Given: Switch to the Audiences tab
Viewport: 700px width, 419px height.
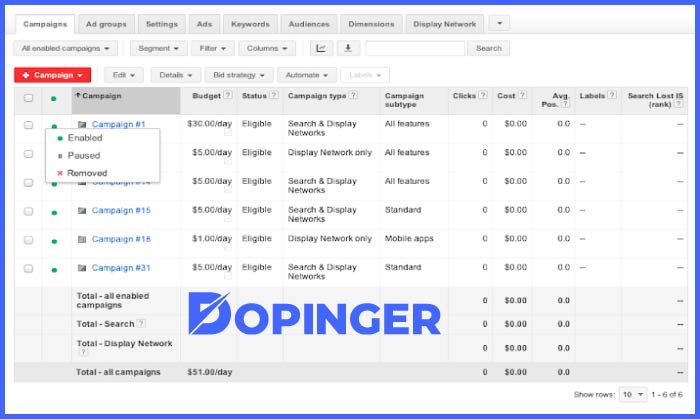Looking at the screenshot, I should click(309, 24).
